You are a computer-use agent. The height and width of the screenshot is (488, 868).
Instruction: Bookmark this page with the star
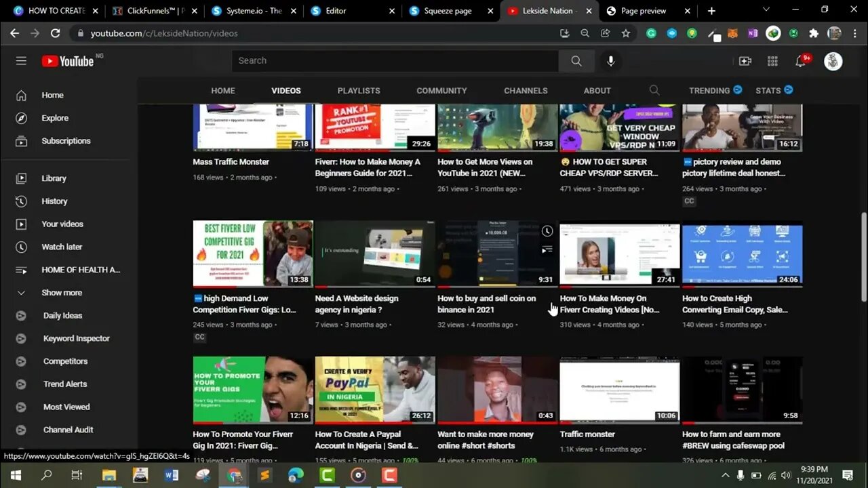point(626,33)
